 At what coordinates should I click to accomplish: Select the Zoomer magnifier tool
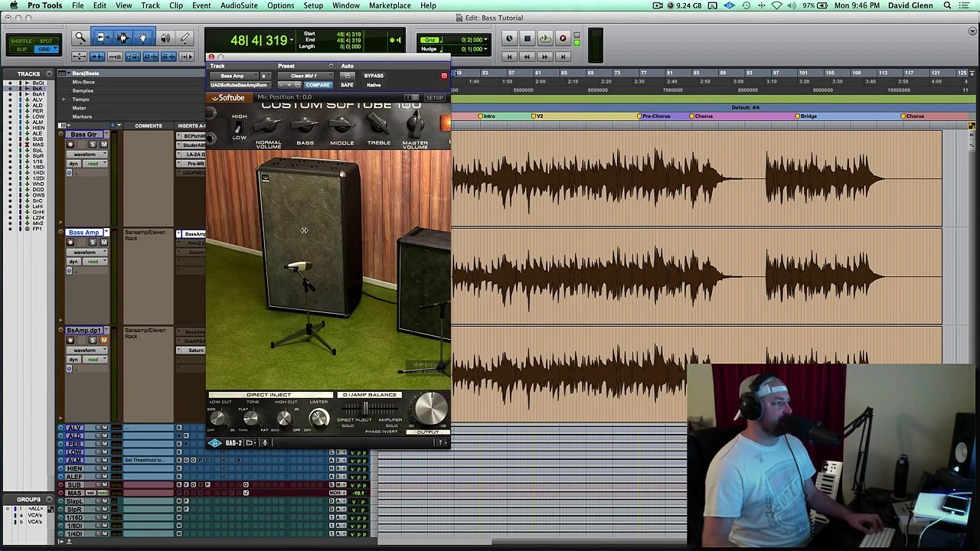[x=80, y=37]
